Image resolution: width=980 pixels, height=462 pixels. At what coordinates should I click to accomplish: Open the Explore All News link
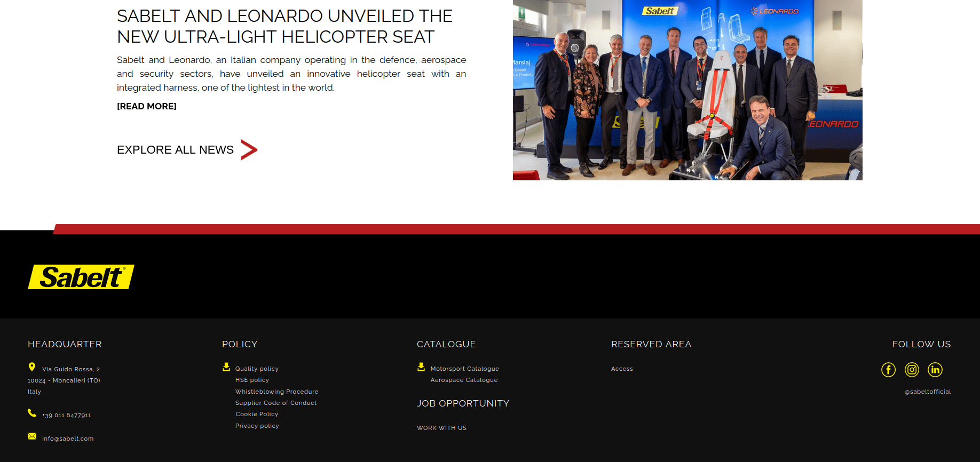(175, 150)
